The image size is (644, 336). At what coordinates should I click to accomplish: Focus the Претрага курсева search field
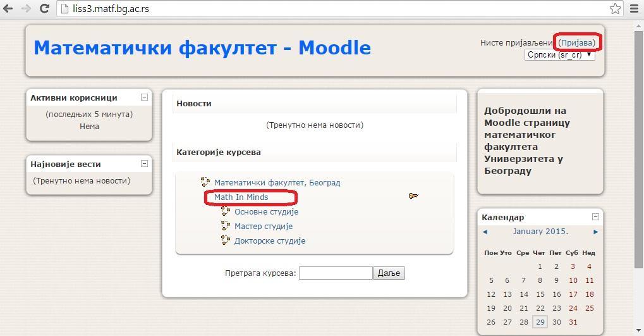(x=336, y=273)
